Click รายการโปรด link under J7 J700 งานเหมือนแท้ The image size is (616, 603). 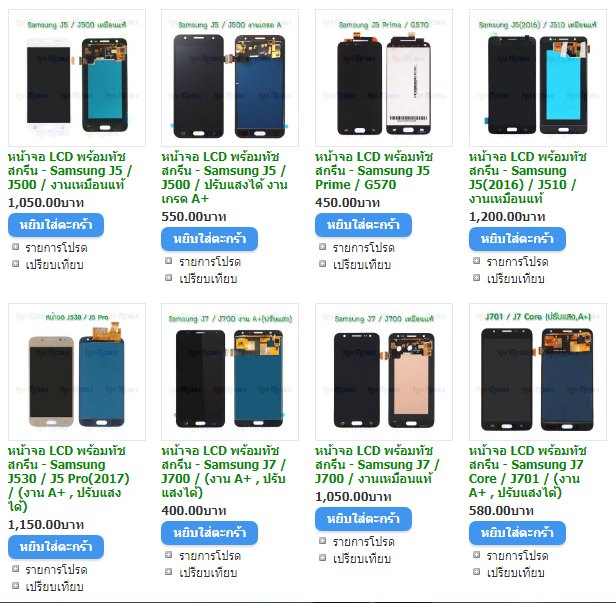pos(363,542)
